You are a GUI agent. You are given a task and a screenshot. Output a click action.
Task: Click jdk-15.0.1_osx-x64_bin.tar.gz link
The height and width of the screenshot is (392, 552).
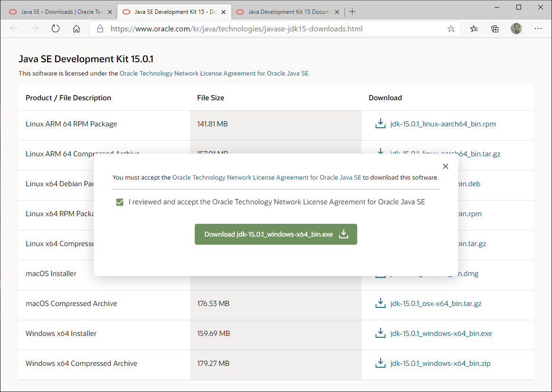pos(436,303)
